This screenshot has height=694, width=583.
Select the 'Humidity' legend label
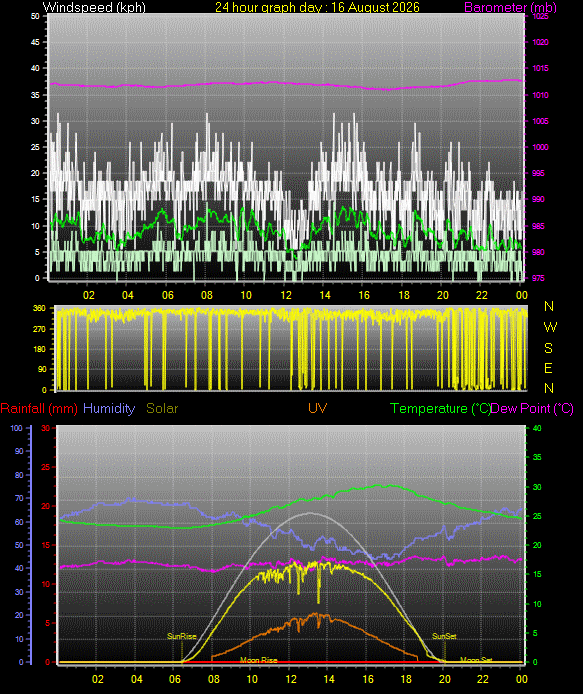(x=109, y=408)
